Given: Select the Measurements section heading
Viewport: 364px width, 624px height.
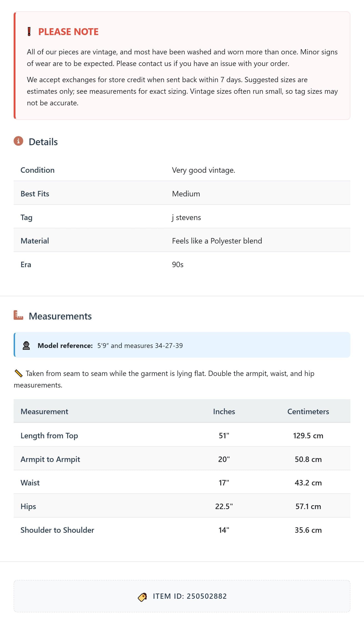Looking at the screenshot, I should [60, 316].
